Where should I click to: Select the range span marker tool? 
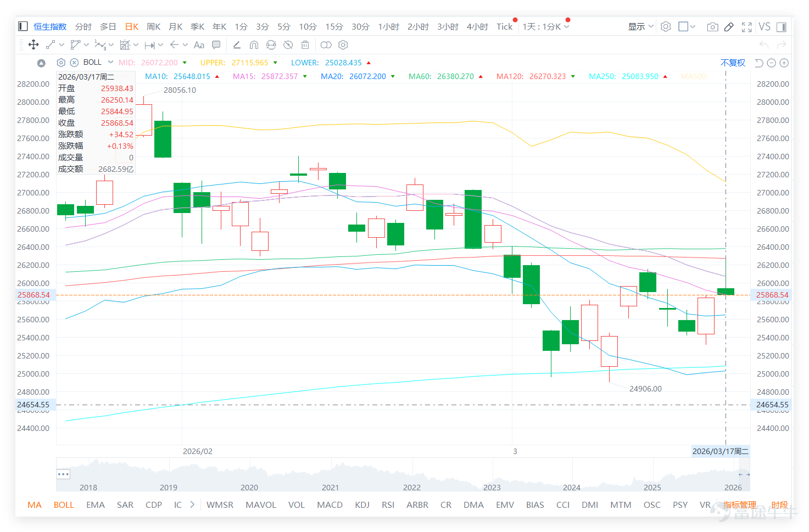[150, 45]
